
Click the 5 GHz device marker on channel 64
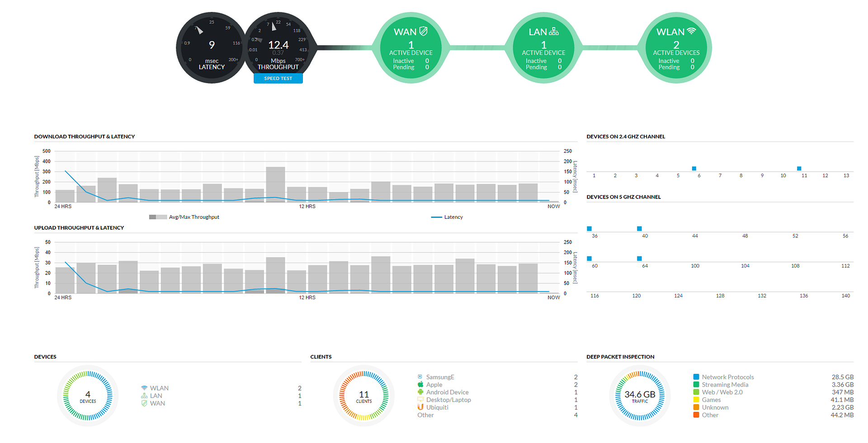point(639,259)
